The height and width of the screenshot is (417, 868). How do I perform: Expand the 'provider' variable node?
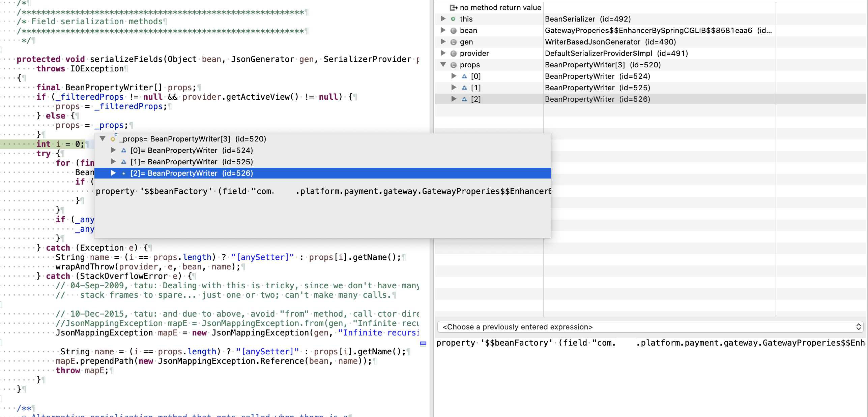pyautogui.click(x=443, y=53)
